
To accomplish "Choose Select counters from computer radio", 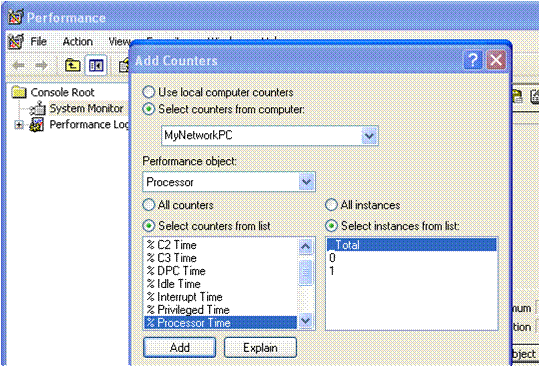I will (x=148, y=109).
